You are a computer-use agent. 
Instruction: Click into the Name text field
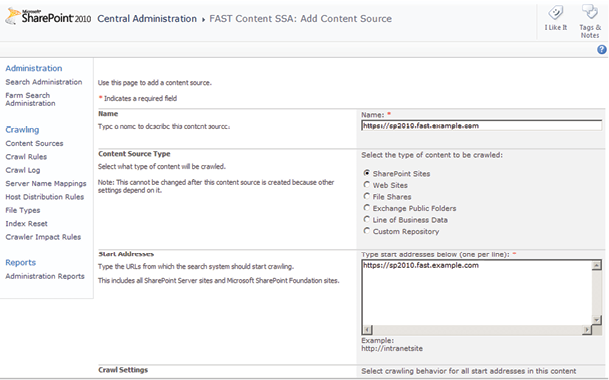click(x=482, y=126)
